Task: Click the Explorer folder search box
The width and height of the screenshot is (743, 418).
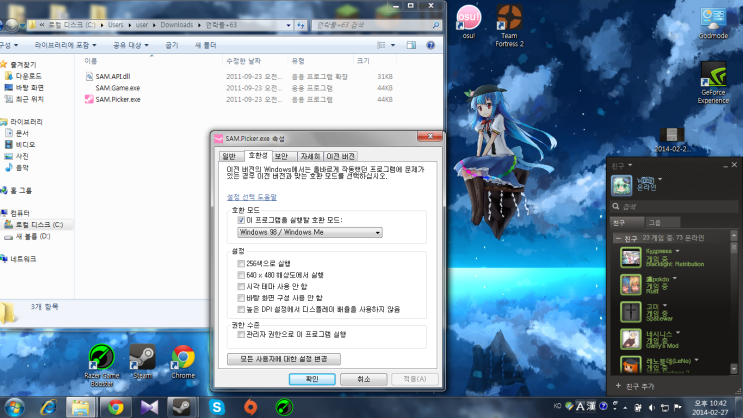Action: [x=376, y=25]
